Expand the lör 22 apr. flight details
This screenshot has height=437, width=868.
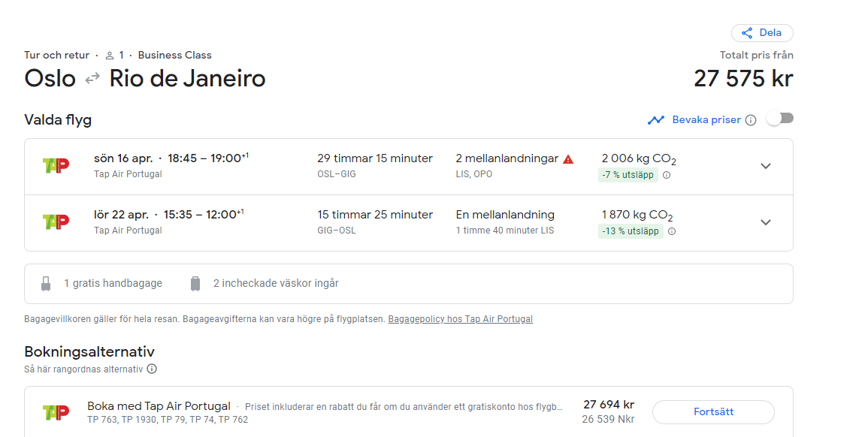click(765, 222)
